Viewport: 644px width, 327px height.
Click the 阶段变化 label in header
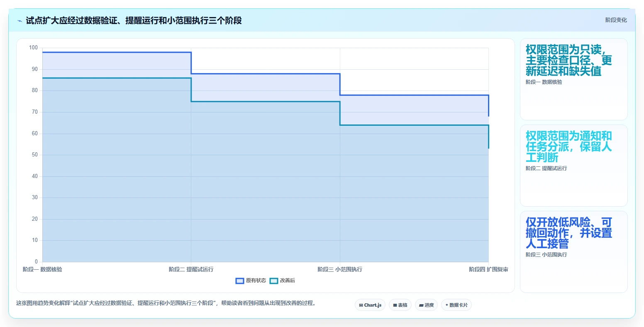click(x=616, y=20)
